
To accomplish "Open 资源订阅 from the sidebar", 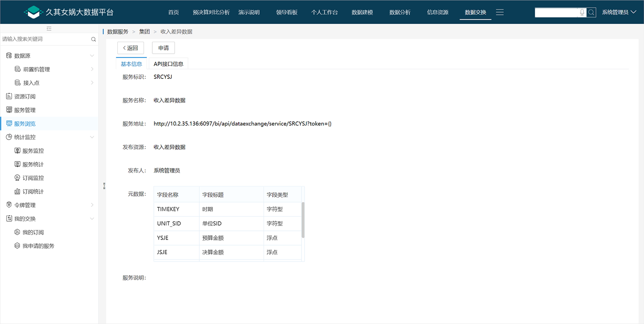I will click(24, 96).
